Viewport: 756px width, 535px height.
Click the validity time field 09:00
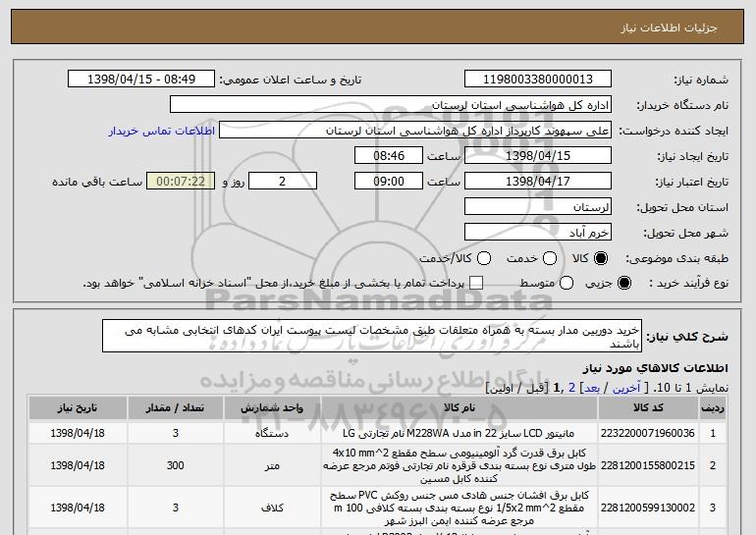pyautogui.click(x=389, y=182)
